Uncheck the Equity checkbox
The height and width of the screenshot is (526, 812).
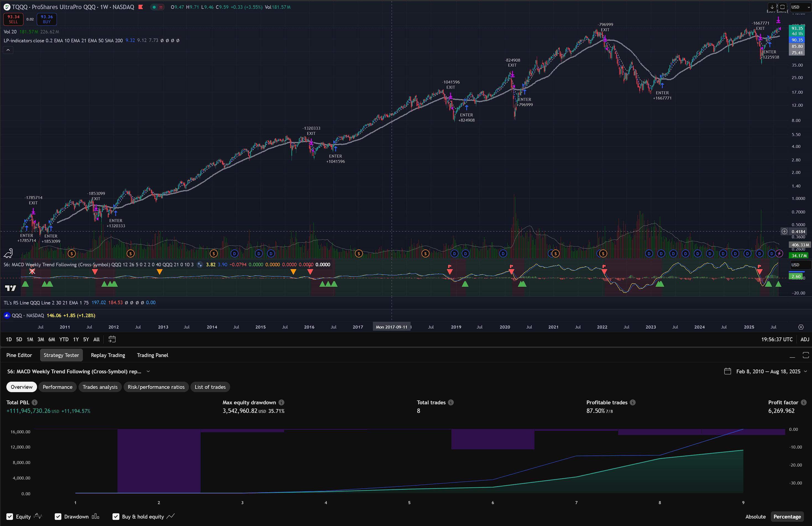(x=10, y=516)
